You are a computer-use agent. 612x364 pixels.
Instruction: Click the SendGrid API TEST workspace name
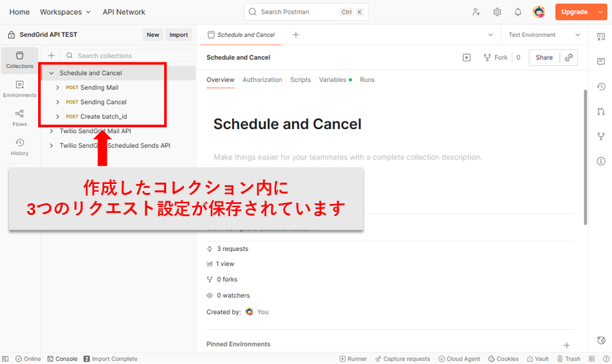coord(48,35)
